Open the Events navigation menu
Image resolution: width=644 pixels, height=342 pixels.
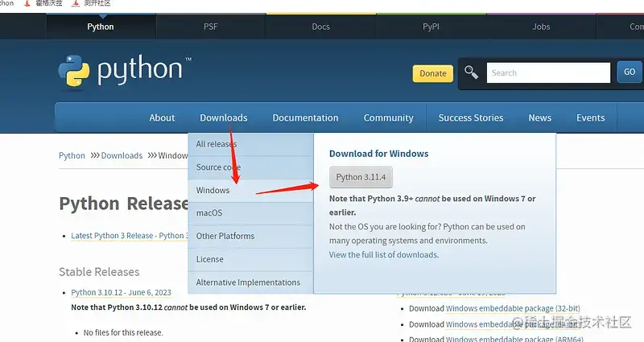point(590,117)
